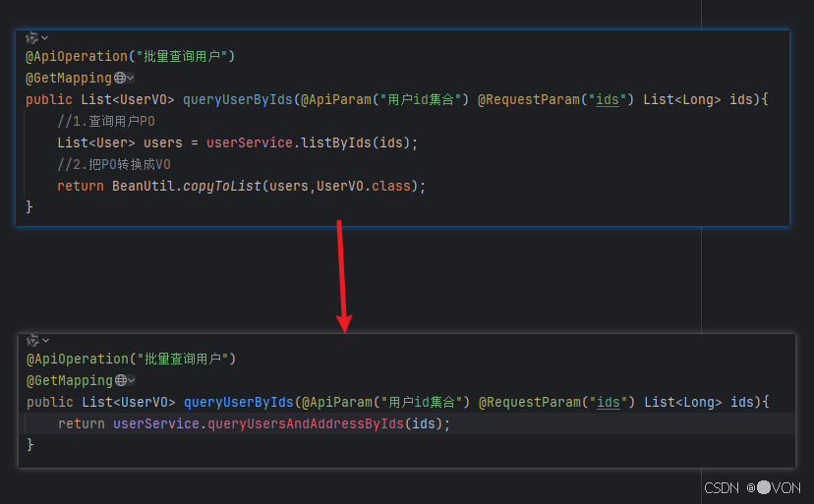Click the red queryUsersAndAddressByIds method call
Image resolution: width=814 pixels, height=504 pixels.
coord(306,423)
